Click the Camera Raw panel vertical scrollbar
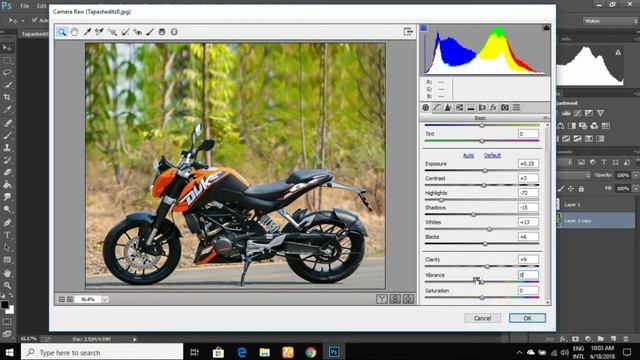Viewport: 640px width, 360px height. 547,213
